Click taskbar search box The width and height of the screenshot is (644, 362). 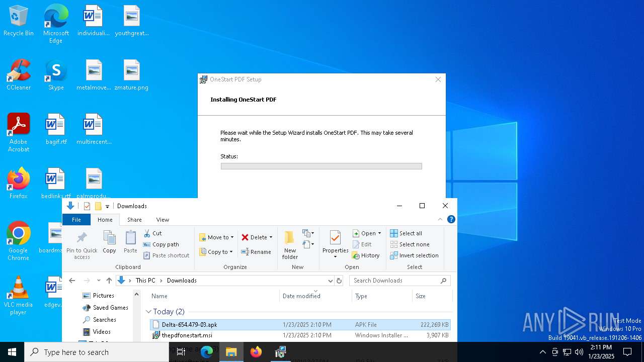pyautogui.click(x=97, y=352)
